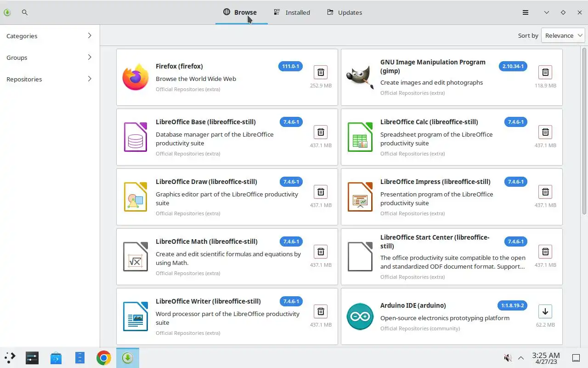The width and height of the screenshot is (588, 368).
Task: Click Arduino version badge 1:1.8.19-2
Action: pyautogui.click(x=512, y=305)
